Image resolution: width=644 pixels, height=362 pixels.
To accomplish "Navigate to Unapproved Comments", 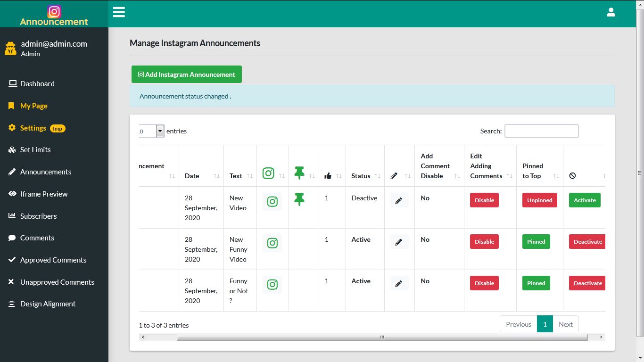I will [57, 281].
